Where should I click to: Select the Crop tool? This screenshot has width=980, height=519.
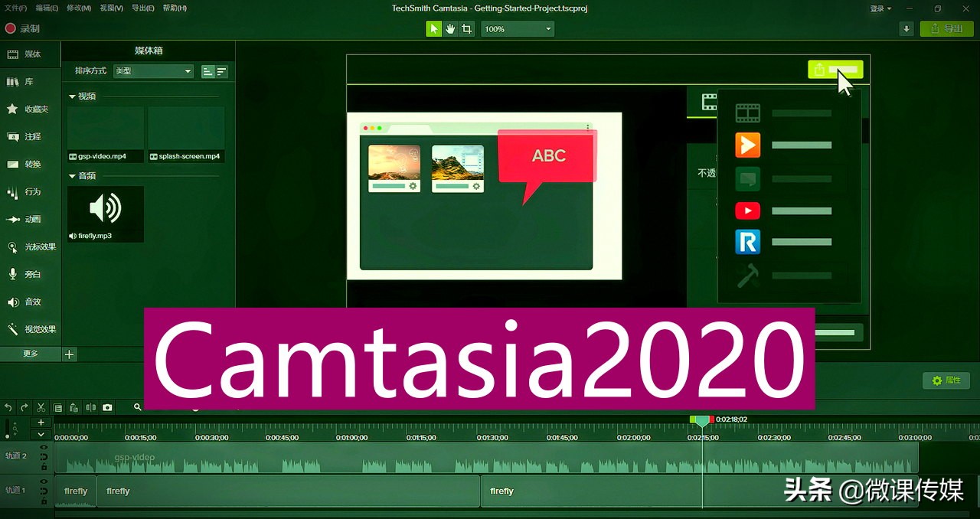point(466,29)
